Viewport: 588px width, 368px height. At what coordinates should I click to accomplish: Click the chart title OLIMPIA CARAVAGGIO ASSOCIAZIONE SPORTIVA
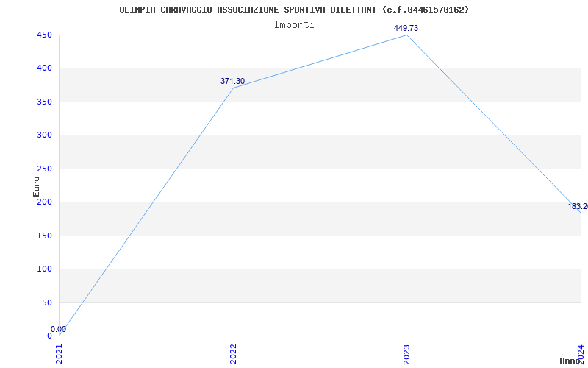[294, 10]
